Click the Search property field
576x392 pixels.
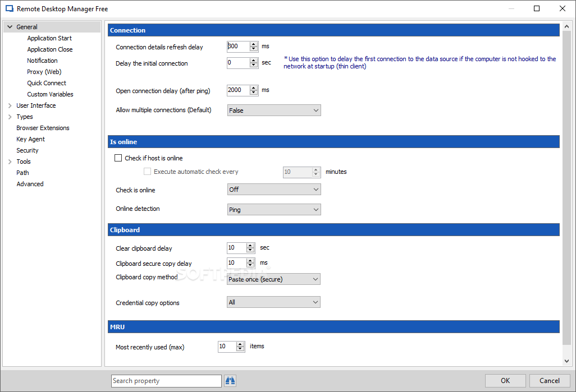click(x=166, y=381)
